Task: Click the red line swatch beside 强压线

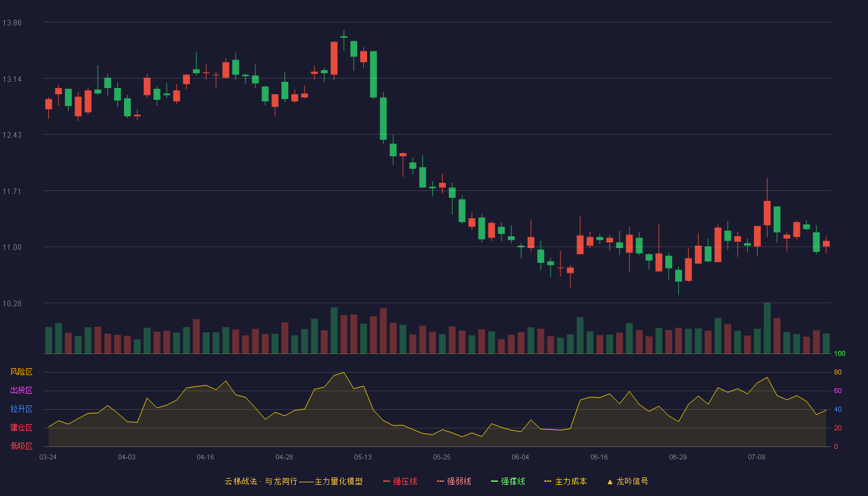Action: 386,481
